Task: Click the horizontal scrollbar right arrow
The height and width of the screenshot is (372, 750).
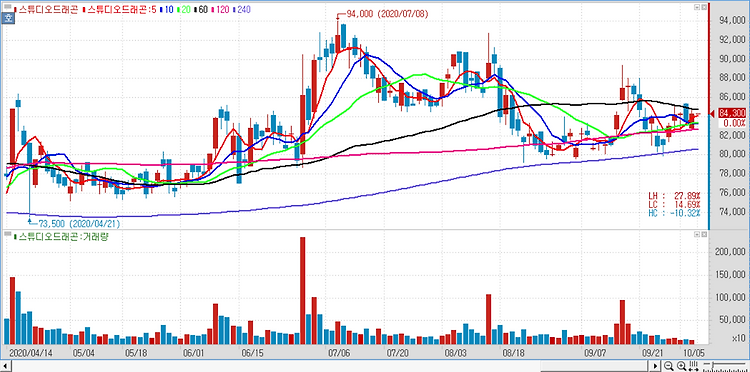Action: 655,367
